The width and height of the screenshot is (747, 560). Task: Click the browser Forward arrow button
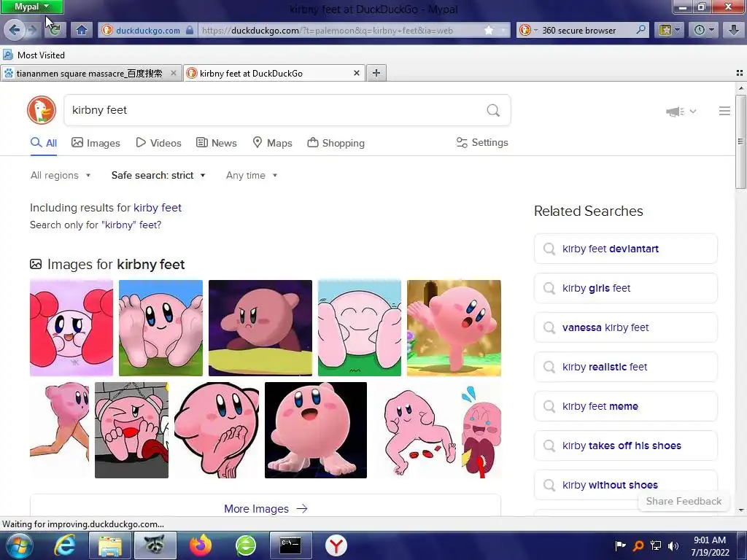pos(33,31)
